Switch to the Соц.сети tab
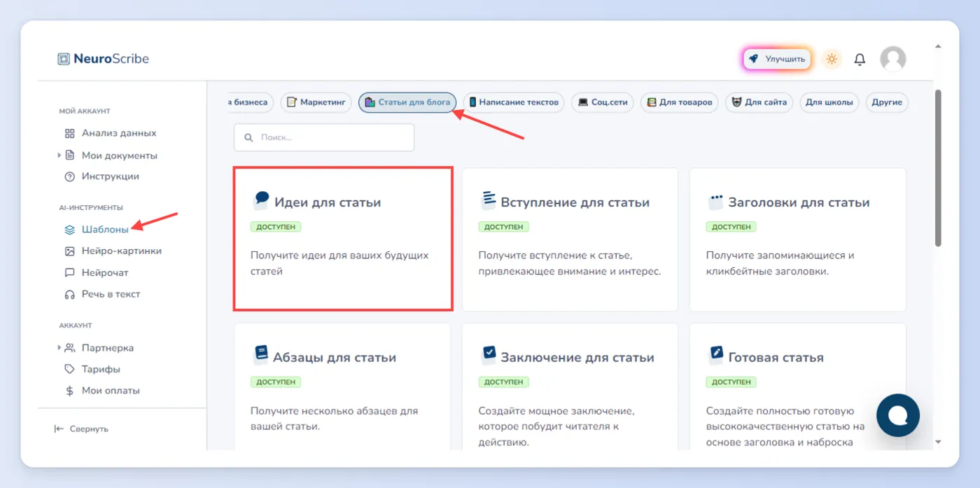Image resolution: width=980 pixels, height=488 pixels. (x=603, y=102)
